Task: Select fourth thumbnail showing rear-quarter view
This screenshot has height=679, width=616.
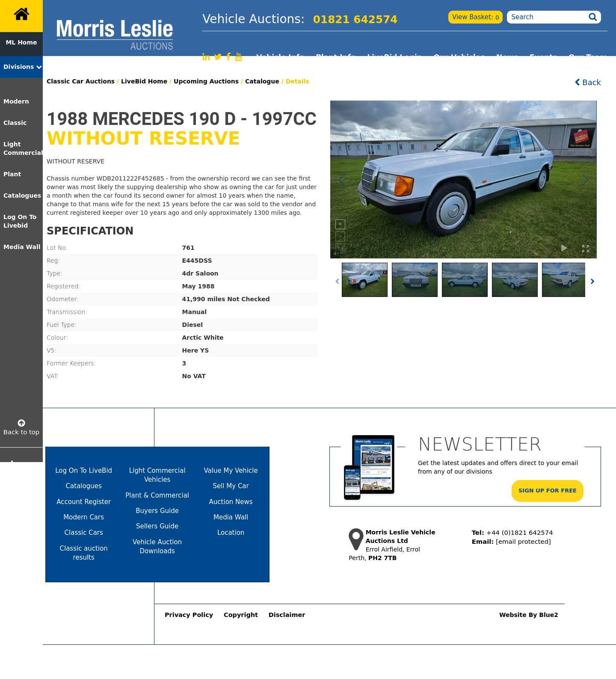Action: [x=515, y=280]
